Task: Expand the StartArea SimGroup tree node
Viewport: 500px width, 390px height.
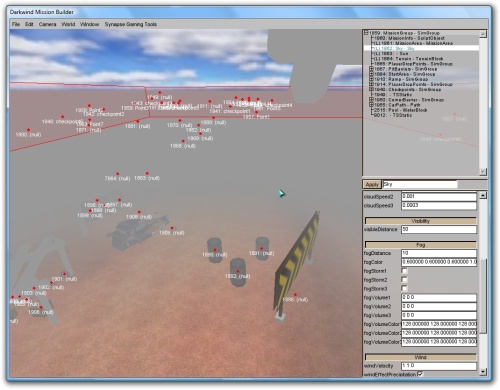Action: coord(371,74)
